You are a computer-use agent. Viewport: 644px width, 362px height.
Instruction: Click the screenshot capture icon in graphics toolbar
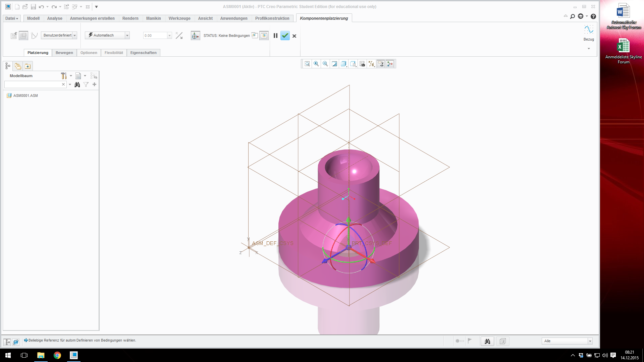point(362,64)
